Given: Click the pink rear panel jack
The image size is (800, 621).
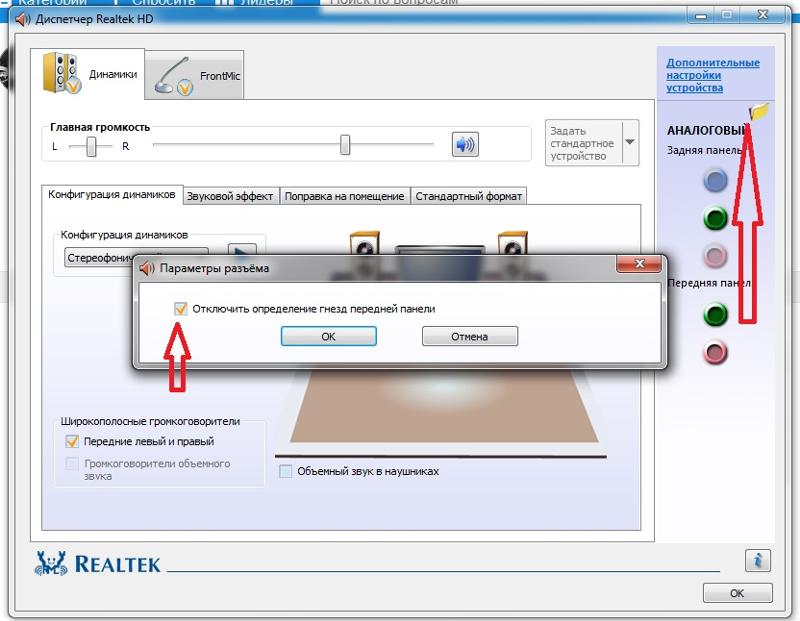Looking at the screenshot, I should [x=715, y=256].
